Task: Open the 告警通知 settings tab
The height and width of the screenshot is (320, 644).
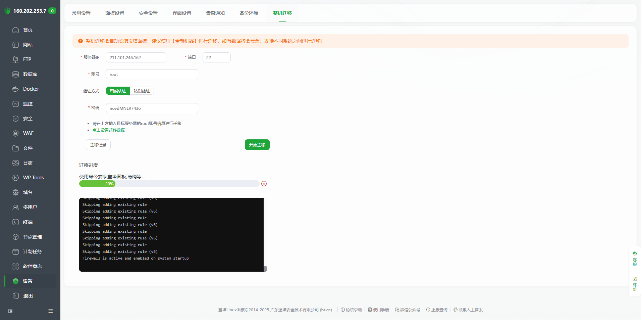Action: click(215, 13)
